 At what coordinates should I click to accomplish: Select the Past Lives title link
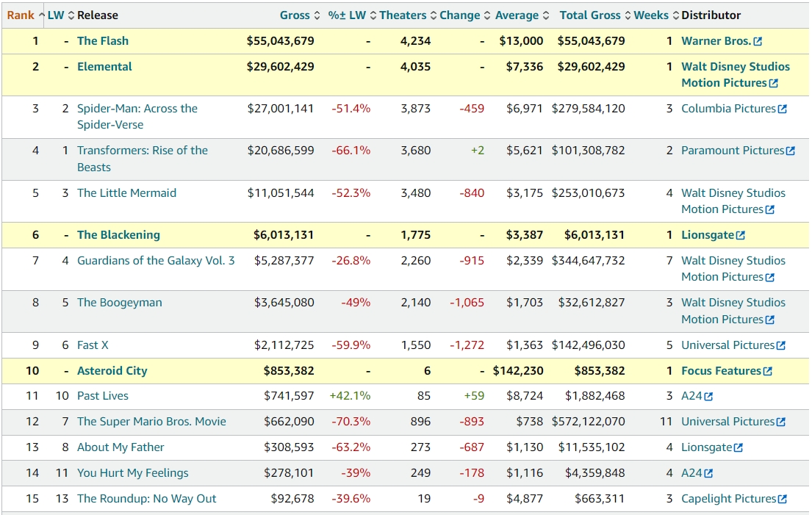103,396
